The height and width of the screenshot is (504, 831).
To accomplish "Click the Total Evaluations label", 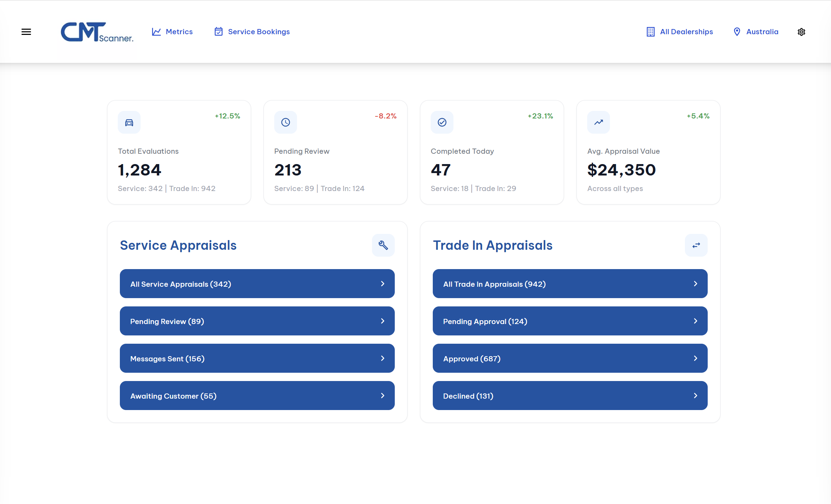I will 148,151.
